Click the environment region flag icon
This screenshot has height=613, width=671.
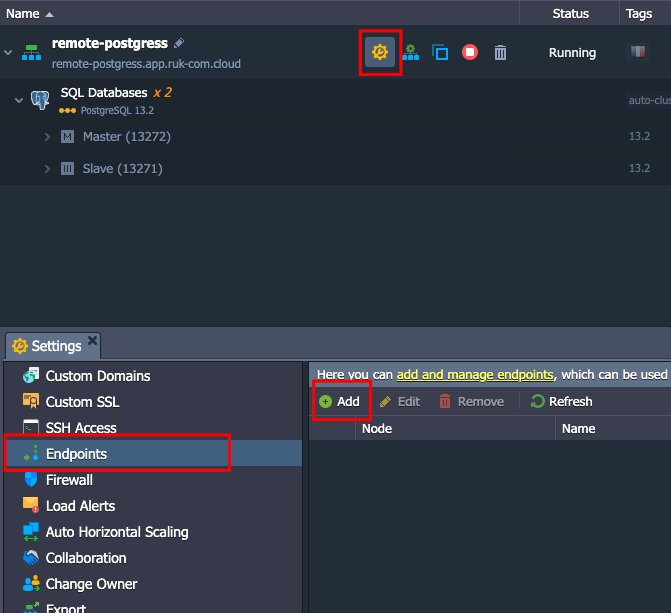click(x=638, y=52)
